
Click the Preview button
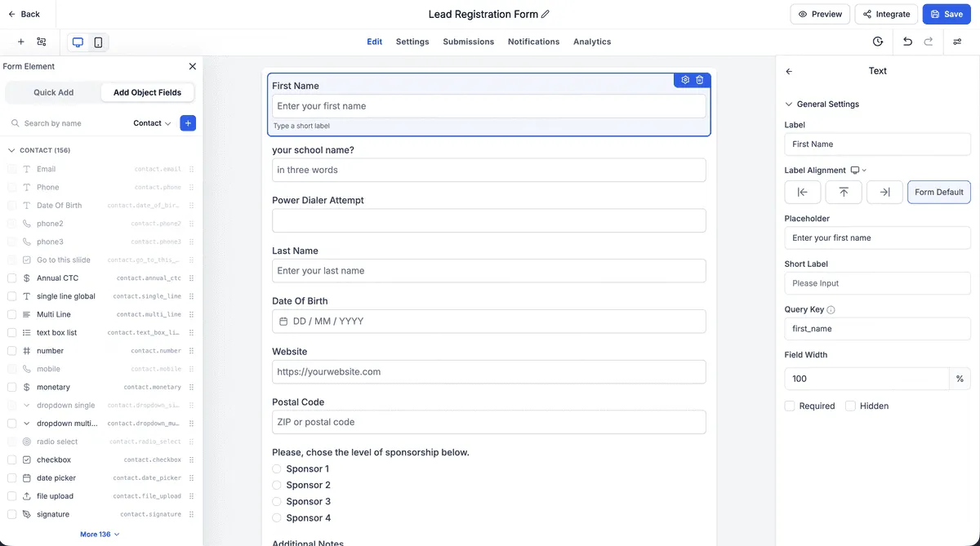820,14
